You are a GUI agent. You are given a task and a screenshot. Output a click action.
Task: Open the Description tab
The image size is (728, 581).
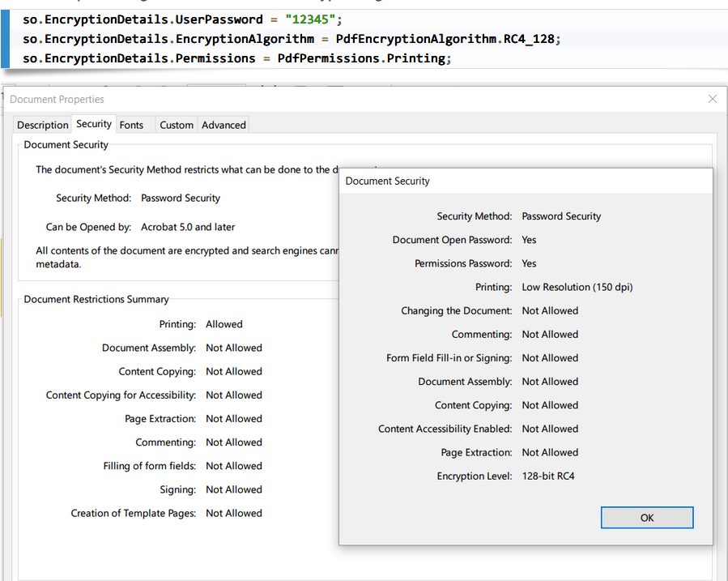coord(43,125)
